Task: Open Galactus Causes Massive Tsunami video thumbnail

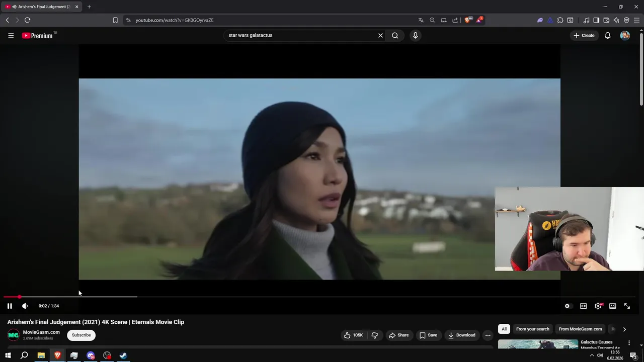Action: [x=538, y=345]
